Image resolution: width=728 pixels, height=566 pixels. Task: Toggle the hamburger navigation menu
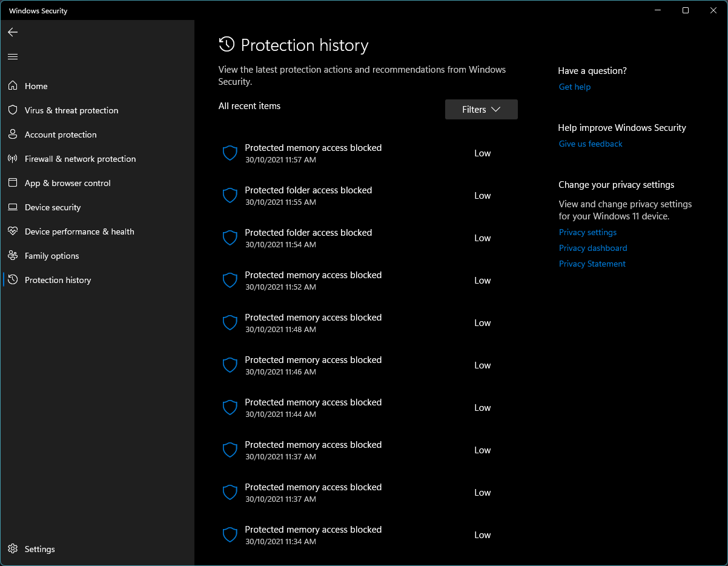(13, 56)
